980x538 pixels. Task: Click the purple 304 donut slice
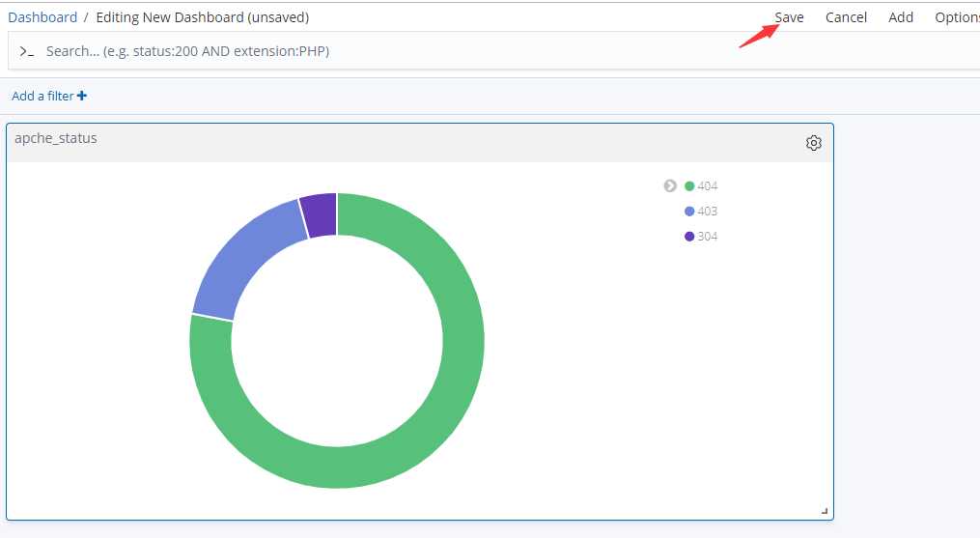[320, 214]
